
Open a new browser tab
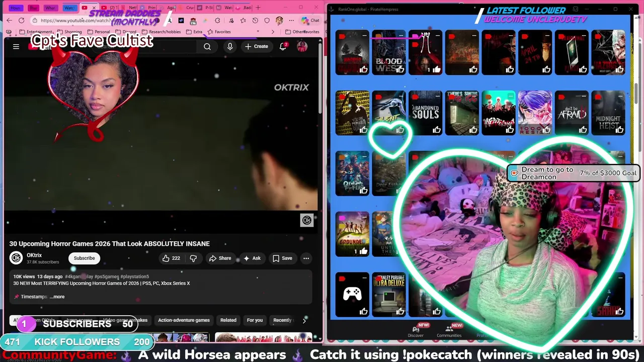[x=258, y=8]
